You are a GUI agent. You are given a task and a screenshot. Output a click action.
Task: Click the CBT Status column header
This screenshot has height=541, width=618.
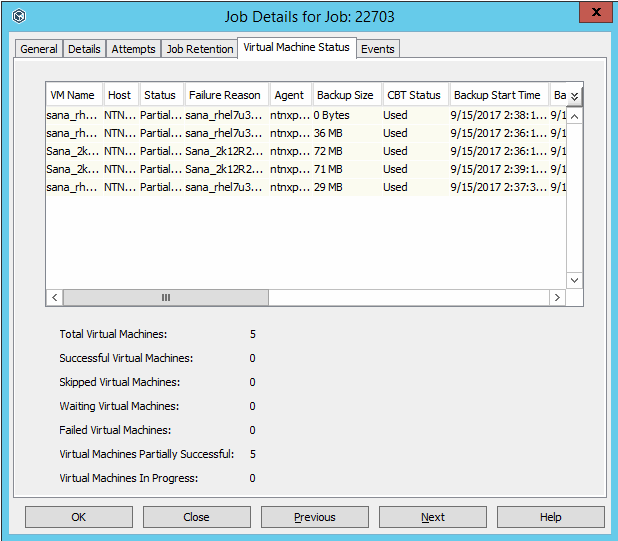(x=413, y=96)
